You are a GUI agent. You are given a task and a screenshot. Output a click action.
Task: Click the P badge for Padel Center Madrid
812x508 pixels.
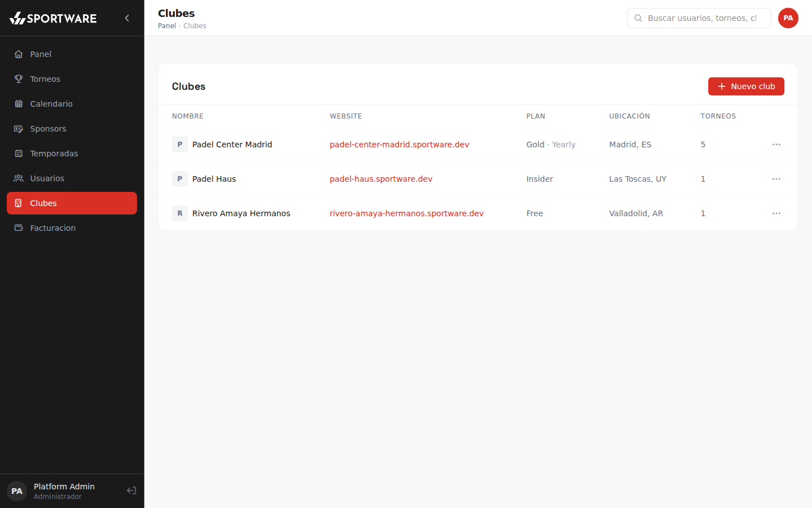180,144
